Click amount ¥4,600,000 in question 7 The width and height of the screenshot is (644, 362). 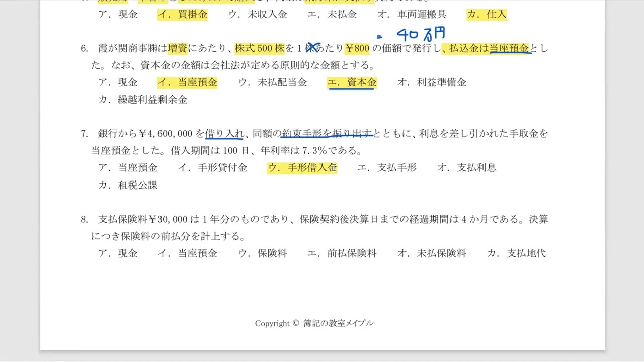166,134
